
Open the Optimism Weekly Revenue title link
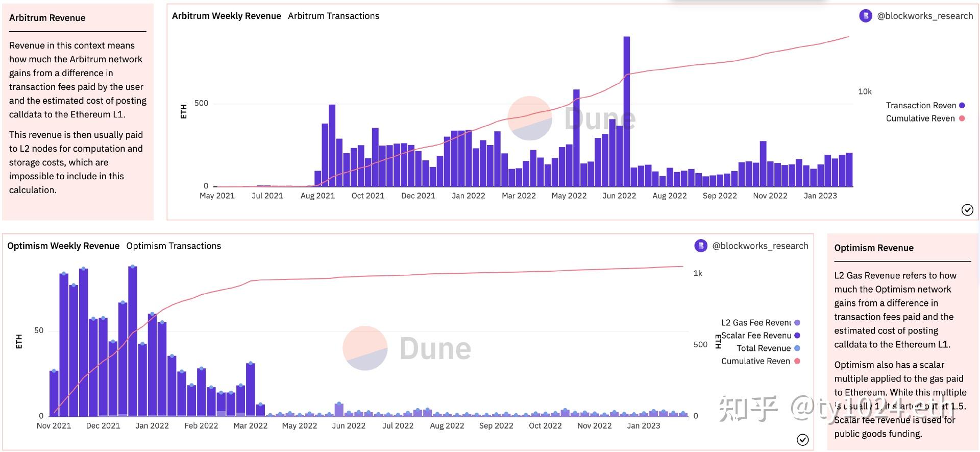[x=63, y=246]
